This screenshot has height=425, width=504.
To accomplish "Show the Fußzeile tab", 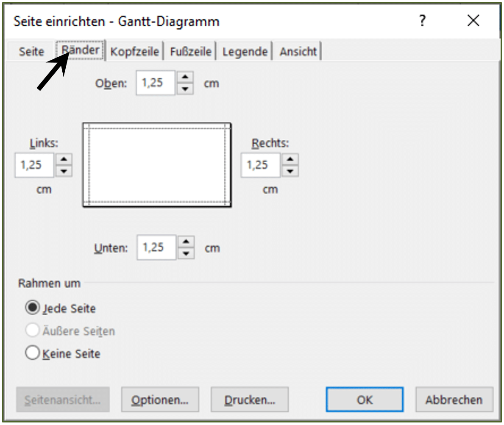I will coord(191,51).
